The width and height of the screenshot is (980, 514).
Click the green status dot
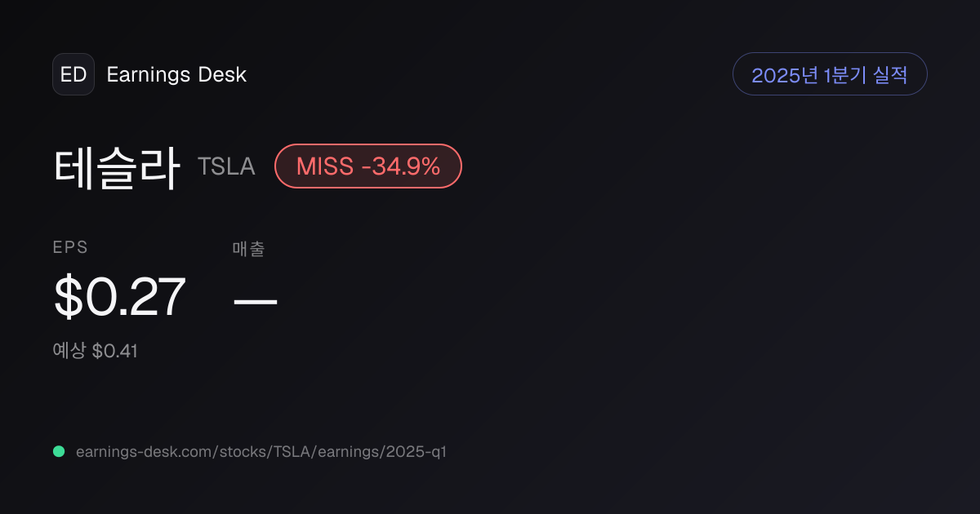pos(59,451)
